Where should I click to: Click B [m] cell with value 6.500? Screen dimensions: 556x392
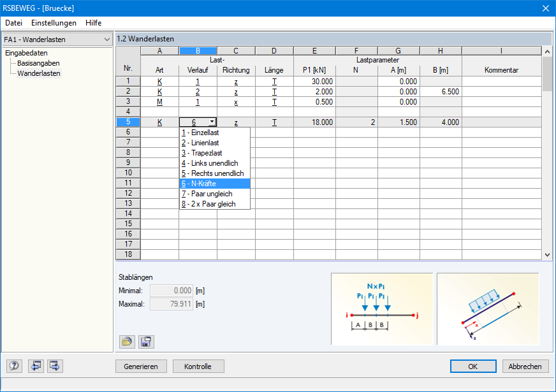[x=441, y=92]
